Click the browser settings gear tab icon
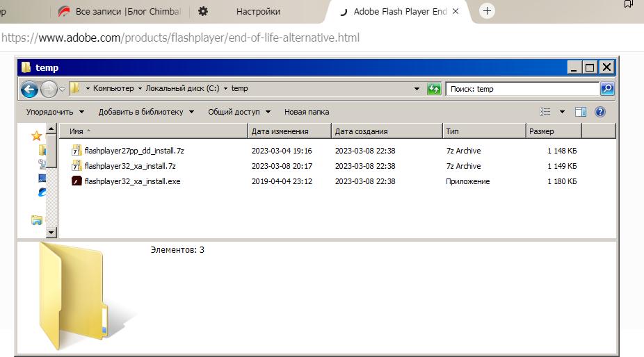Image resolution: width=644 pixels, height=357 pixels. (202, 12)
